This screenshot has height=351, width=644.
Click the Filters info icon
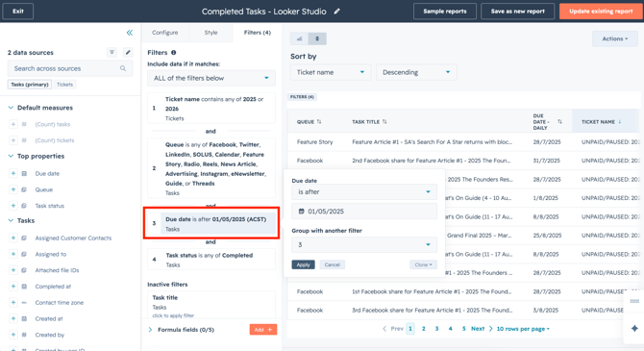(174, 52)
